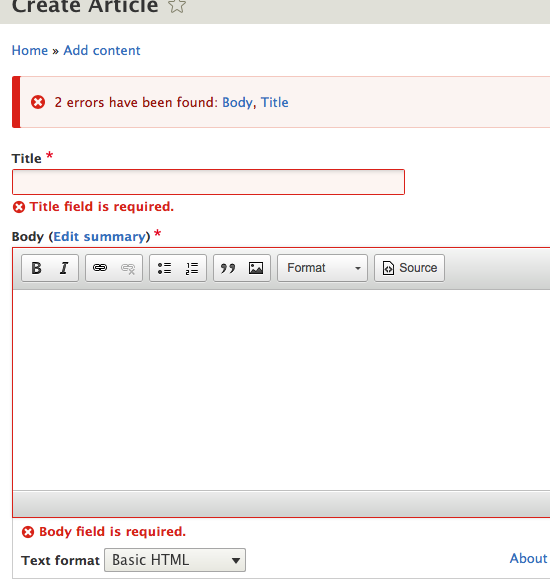Image resolution: width=550 pixels, height=587 pixels.
Task: Go to the Home breadcrumb link
Action: click(x=30, y=51)
